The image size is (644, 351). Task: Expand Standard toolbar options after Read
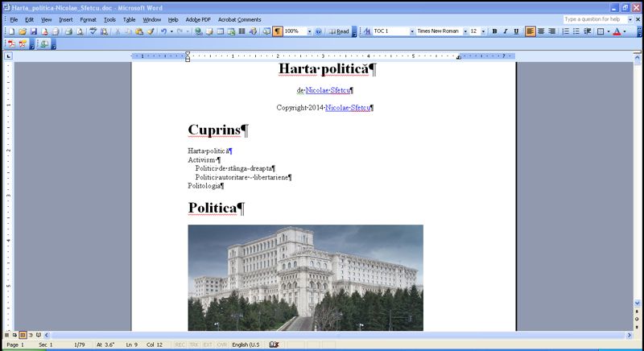[354, 32]
